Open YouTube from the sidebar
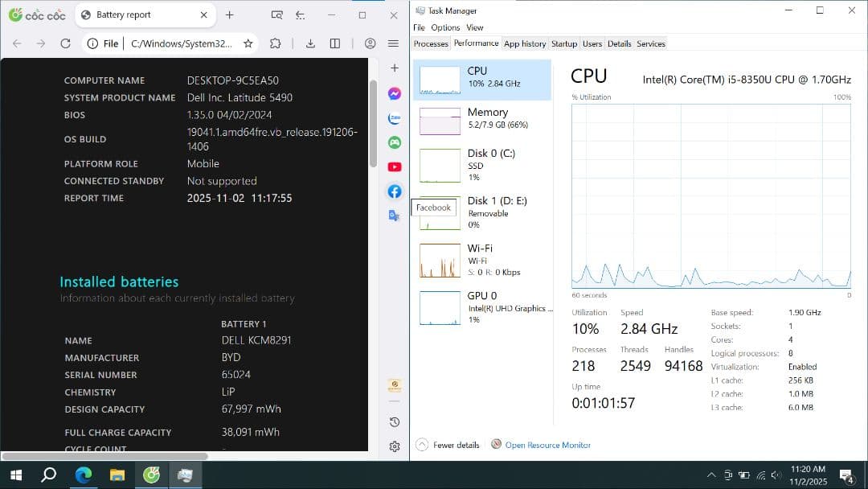 [394, 166]
